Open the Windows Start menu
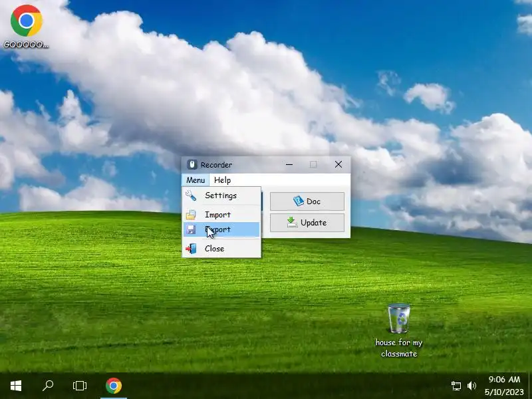Viewport: 532px width, 399px height. click(x=16, y=386)
